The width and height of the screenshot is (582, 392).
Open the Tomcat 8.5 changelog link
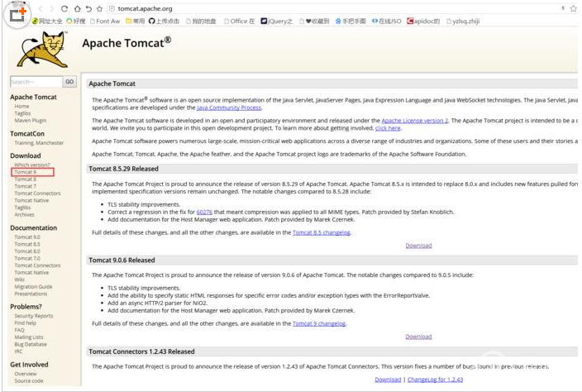point(322,232)
